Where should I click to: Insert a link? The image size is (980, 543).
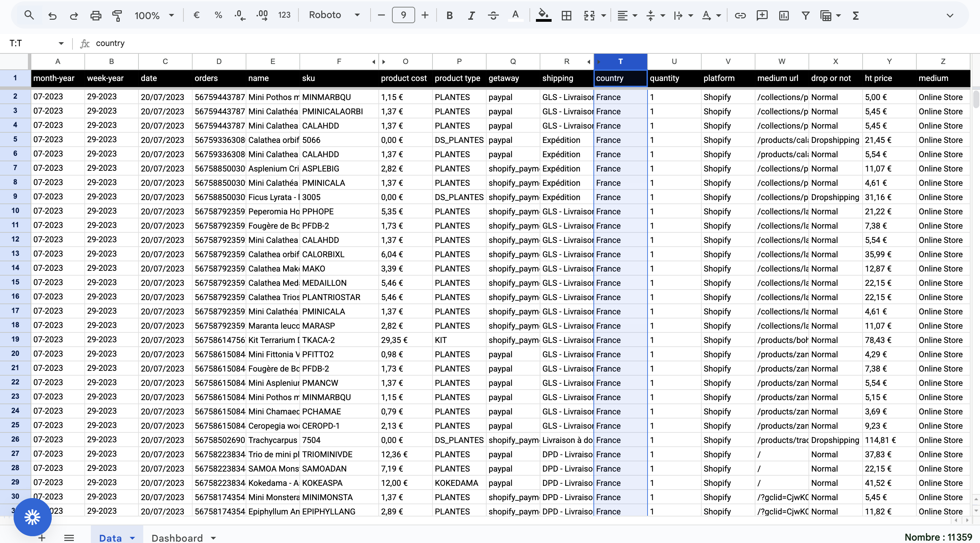tap(740, 16)
